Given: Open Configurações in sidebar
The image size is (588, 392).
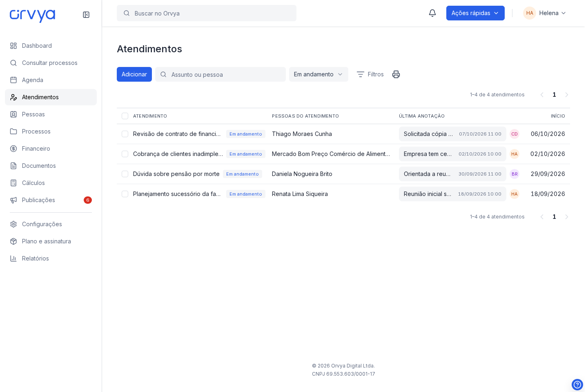Looking at the screenshot, I should [x=51, y=224].
